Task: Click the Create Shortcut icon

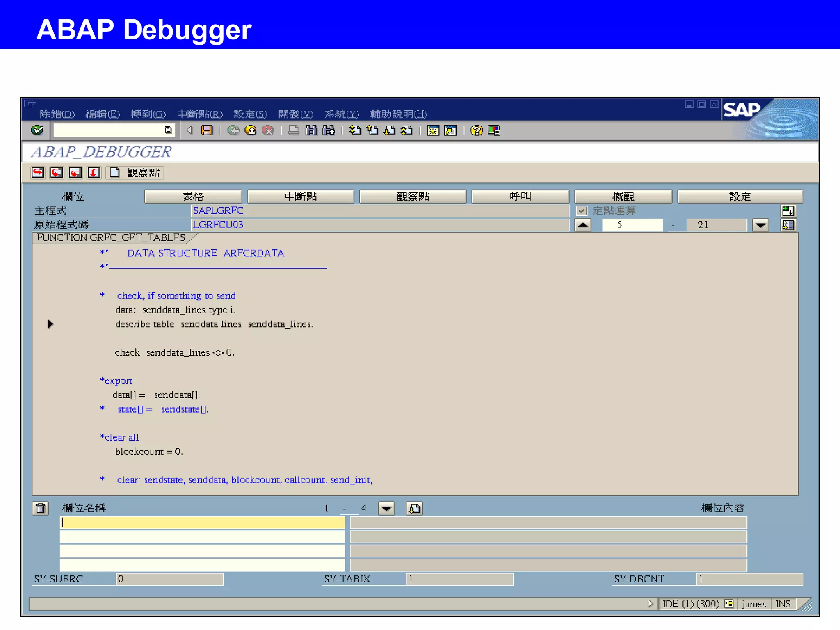Action: point(450,130)
